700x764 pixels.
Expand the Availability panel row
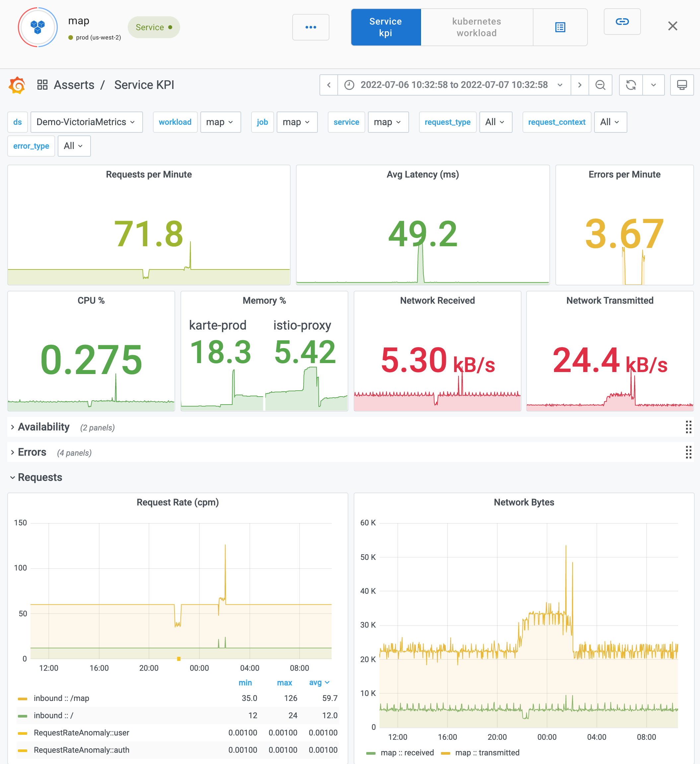43,427
